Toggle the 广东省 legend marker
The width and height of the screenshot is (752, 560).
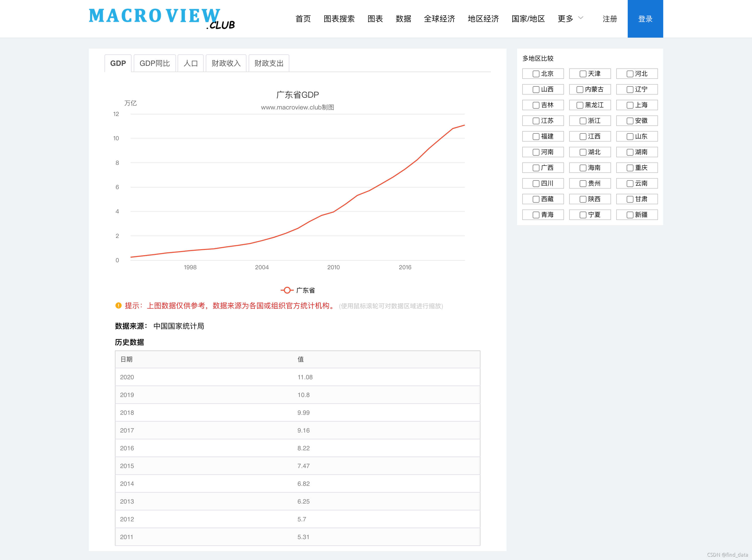(287, 290)
